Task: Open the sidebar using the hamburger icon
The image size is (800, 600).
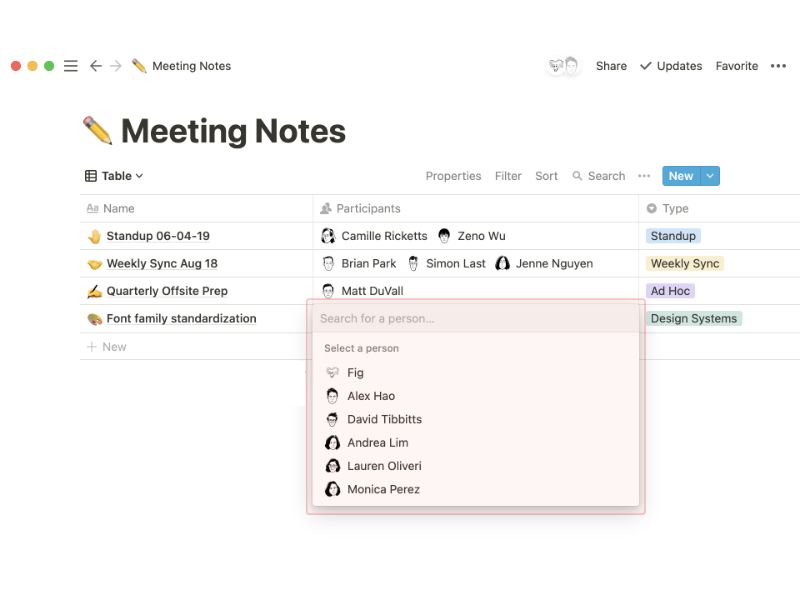Action: pyautogui.click(x=70, y=65)
